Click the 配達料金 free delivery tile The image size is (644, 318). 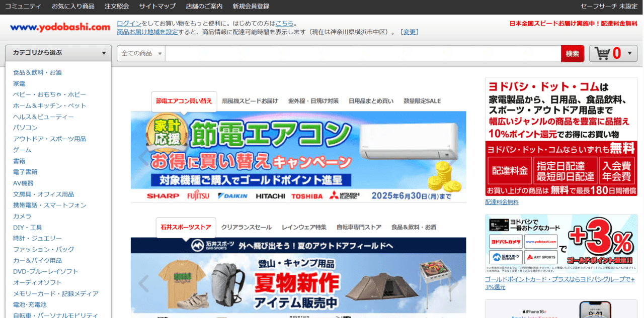click(510, 171)
